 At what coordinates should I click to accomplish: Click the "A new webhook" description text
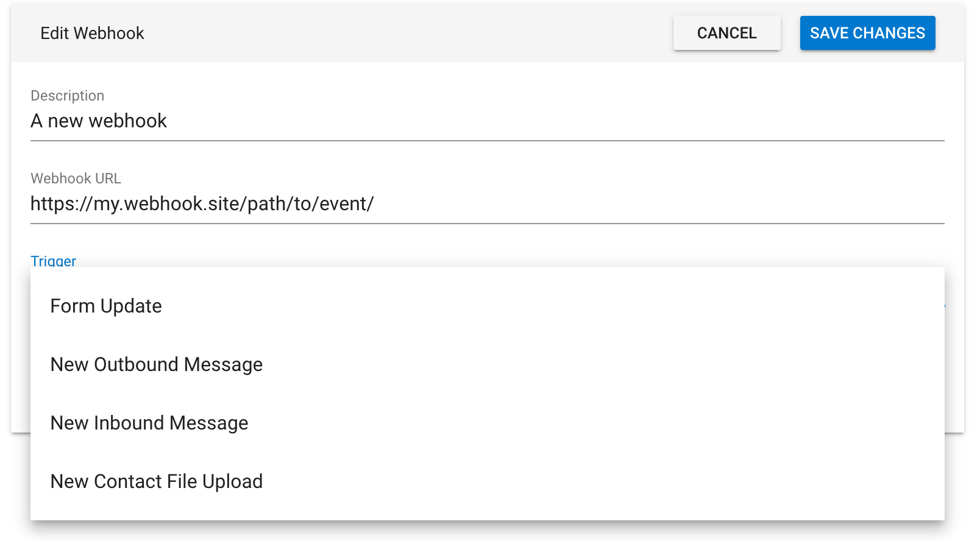(99, 121)
